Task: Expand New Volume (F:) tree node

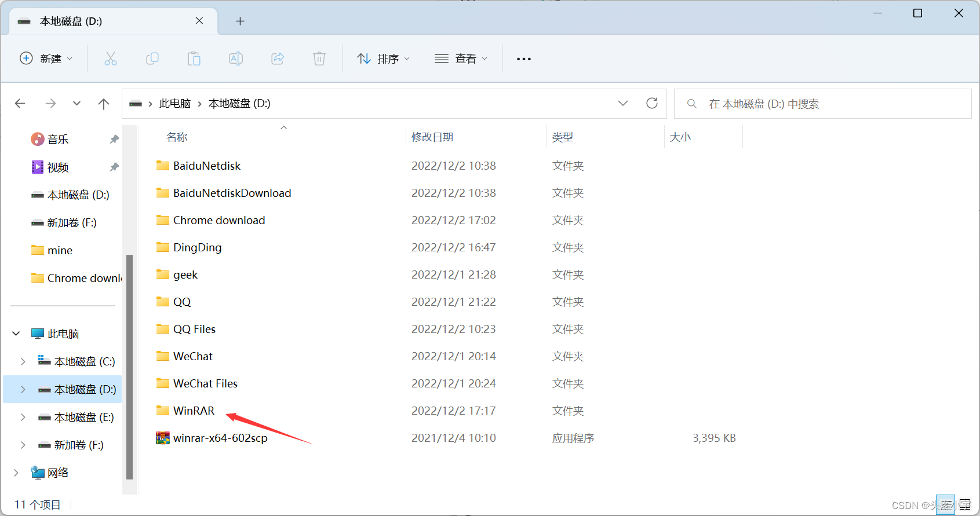Action: click(23, 445)
